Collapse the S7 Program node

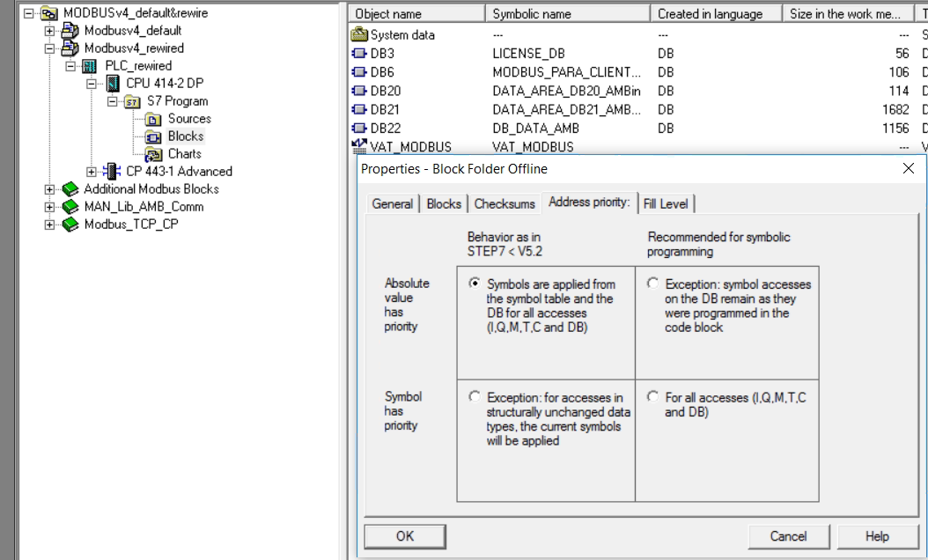pyautogui.click(x=112, y=101)
